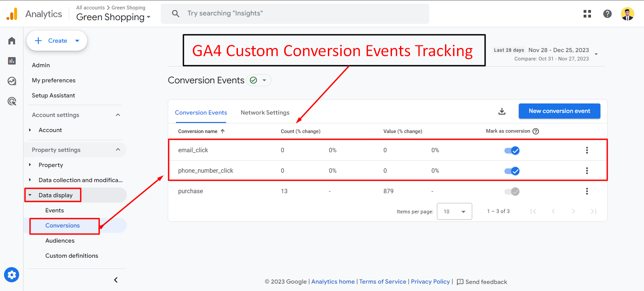The image size is (644, 291).
Task: Open the Google apps grid icon
Action: coord(587,14)
